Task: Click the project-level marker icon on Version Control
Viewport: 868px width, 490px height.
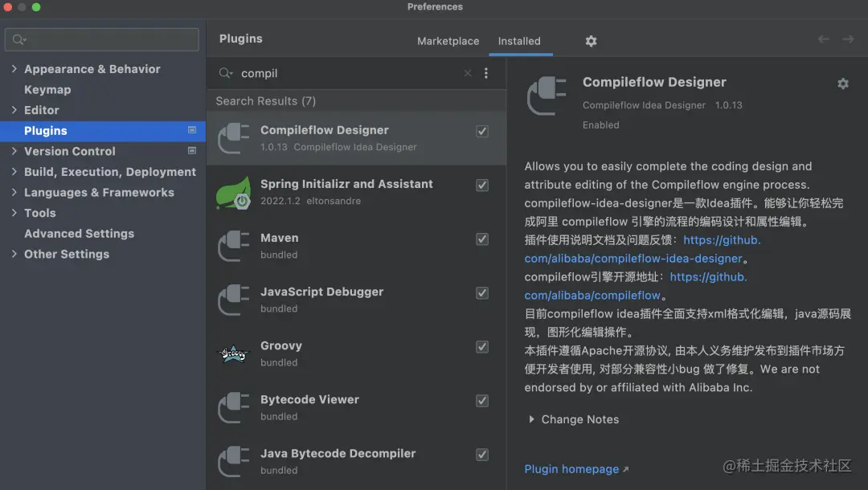Action: [192, 150]
